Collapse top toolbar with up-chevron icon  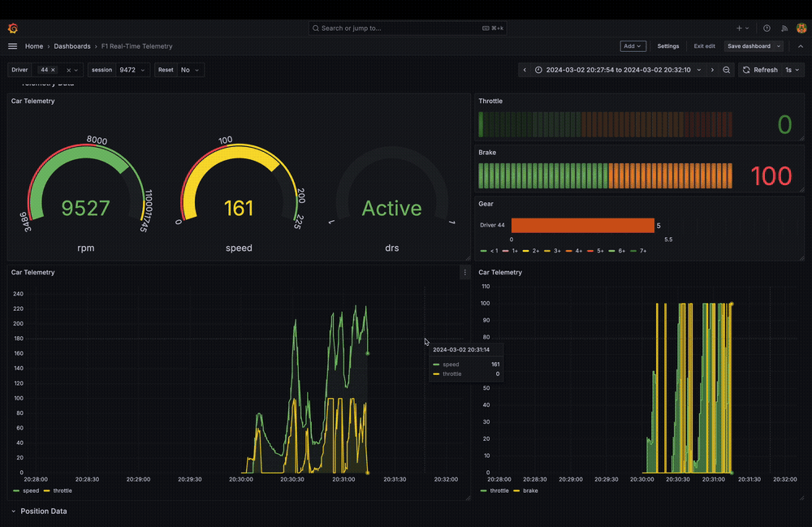(801, 46)
